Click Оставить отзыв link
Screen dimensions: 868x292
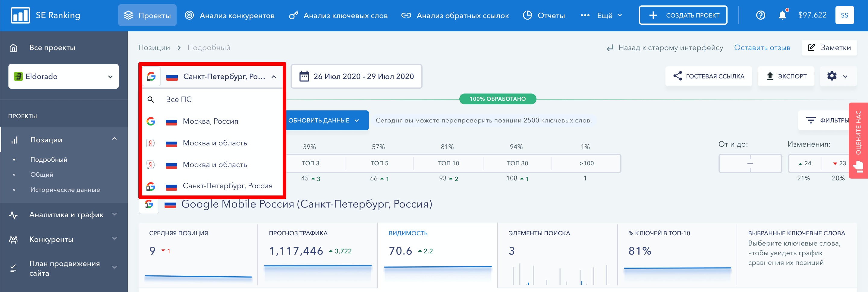click(762, 48)
